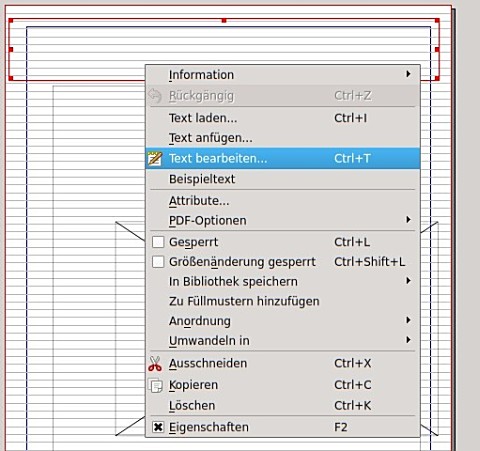Click the Kopieren copy icon
Viewport: 480px width, 451px height.
[156, 385]
